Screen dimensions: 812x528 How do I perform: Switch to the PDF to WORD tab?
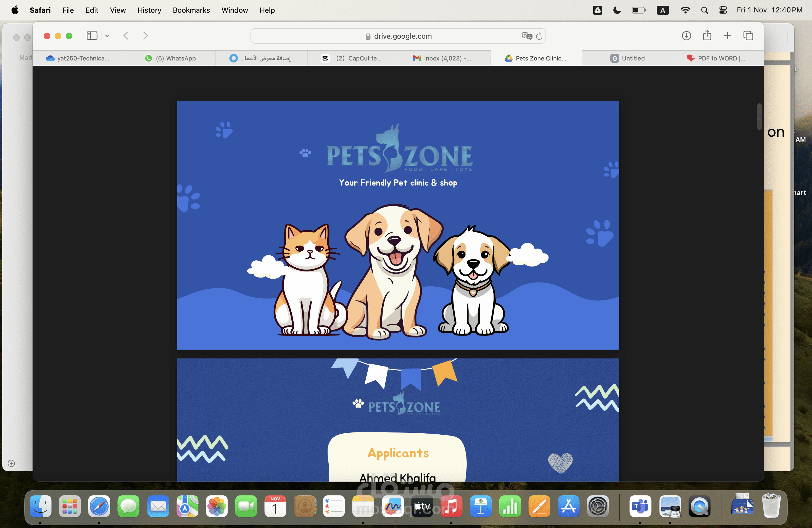tap(718, 58)
